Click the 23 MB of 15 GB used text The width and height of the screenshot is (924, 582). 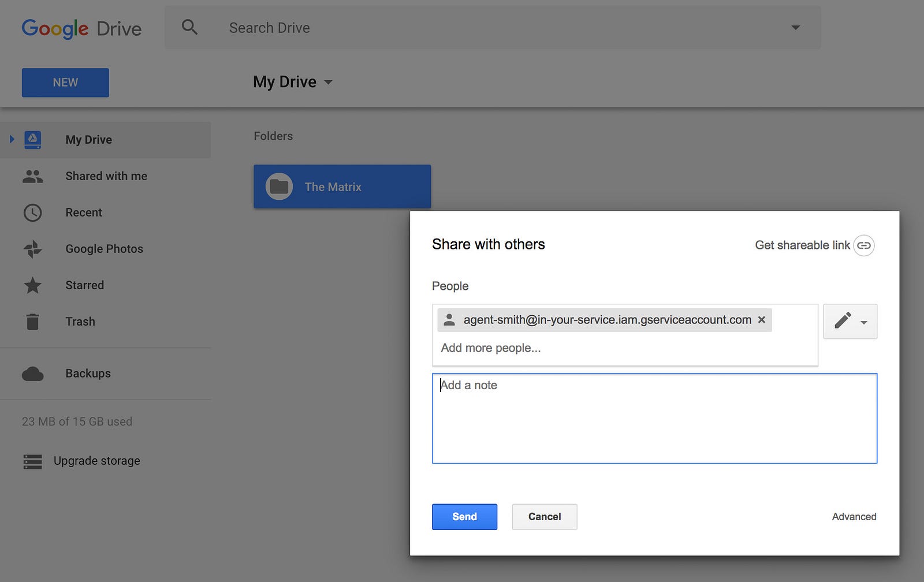tap(77, 421)
